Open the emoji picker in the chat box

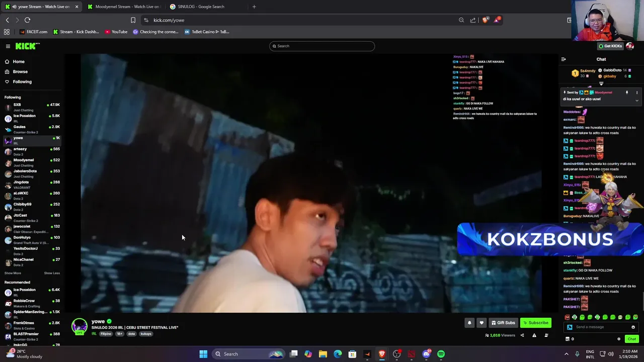(x=633, y=327)
